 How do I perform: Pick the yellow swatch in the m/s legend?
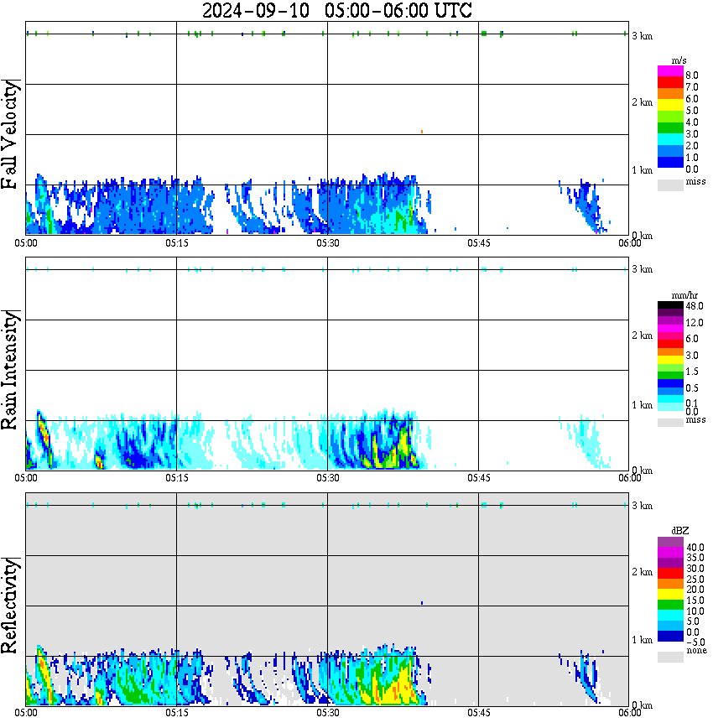click(670, 105)
